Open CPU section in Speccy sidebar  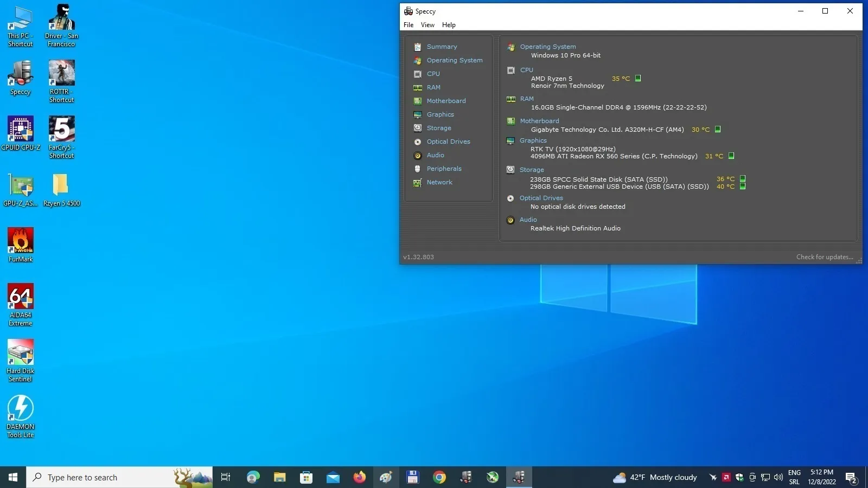(433, 74)
